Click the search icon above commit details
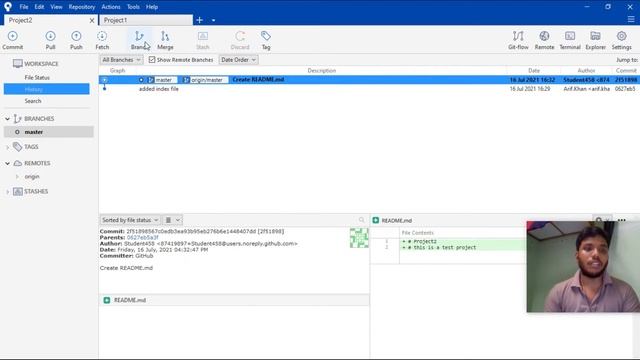Image resolution: width=640 pixels, height=360 pixels. tap(362, 220)
